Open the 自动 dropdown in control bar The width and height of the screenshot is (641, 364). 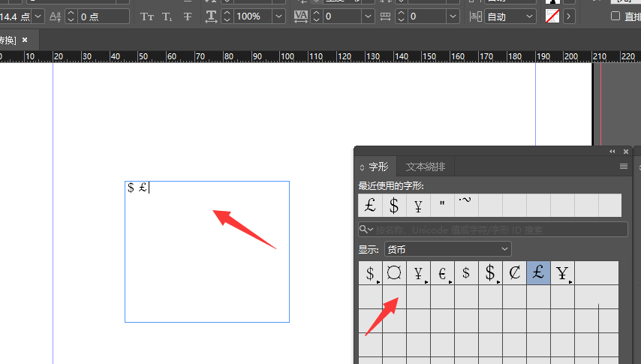point(530,16)
